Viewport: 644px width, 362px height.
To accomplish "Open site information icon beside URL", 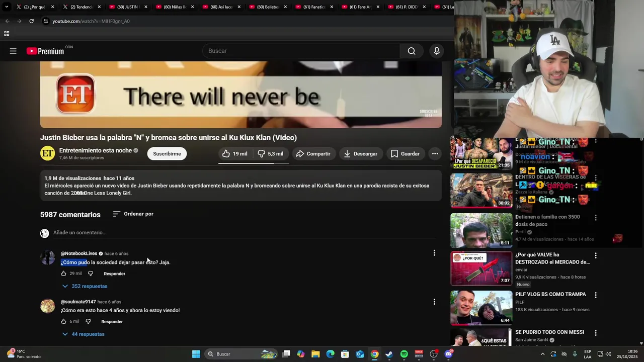I will pos(46,21).
